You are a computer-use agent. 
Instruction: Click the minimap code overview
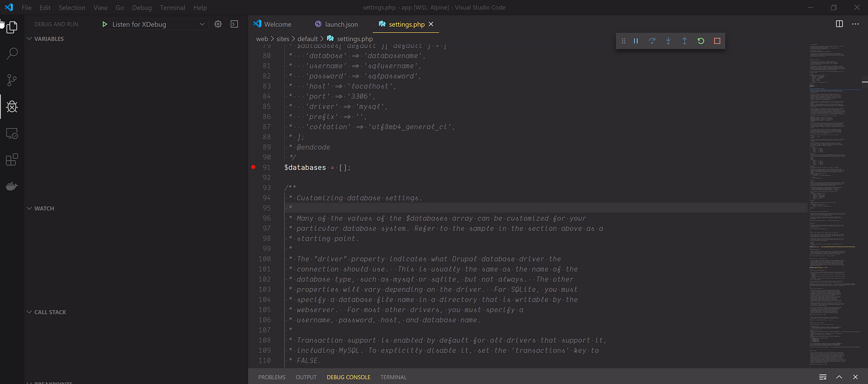[835, 205]
